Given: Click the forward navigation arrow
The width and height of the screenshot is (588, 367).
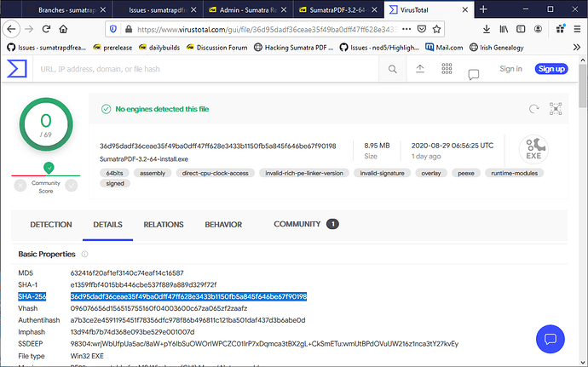Looking at the screenshot, I should [29, 29].
